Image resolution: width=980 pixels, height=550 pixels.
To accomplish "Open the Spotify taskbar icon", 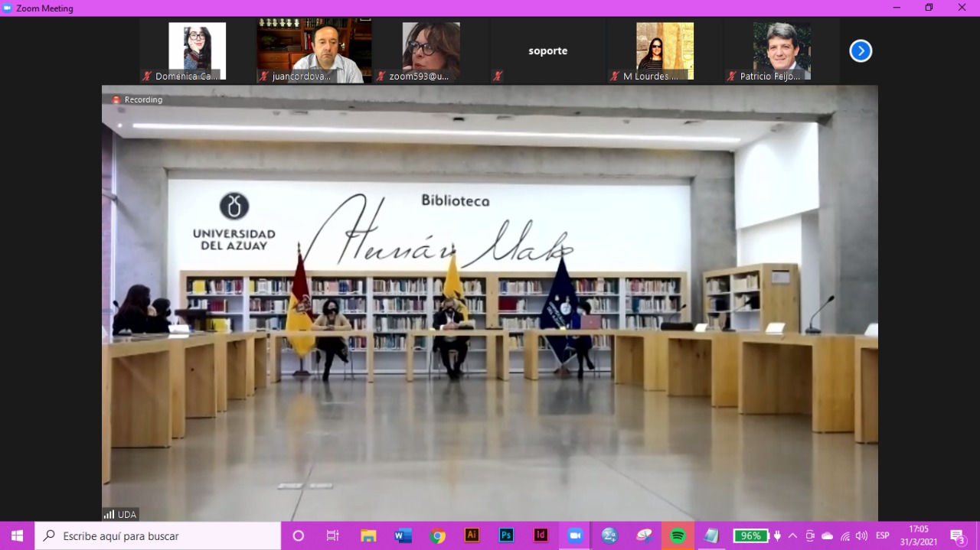I will pos(678,535).
